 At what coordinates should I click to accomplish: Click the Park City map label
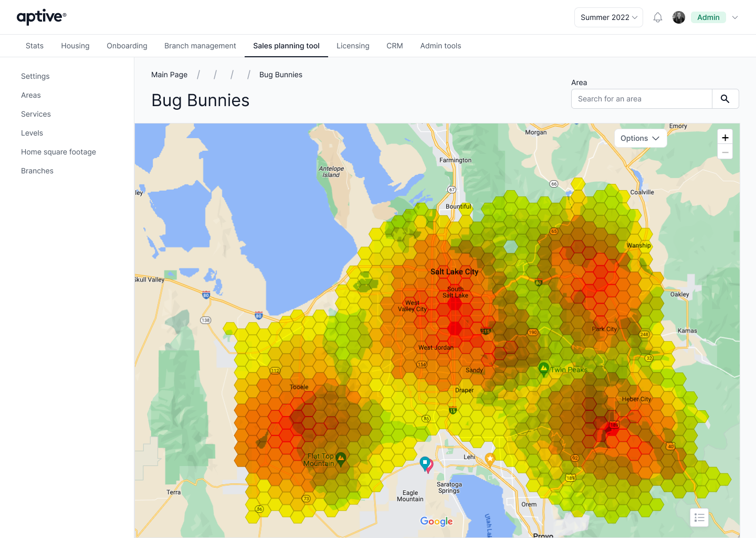click(x=604, y=329)
